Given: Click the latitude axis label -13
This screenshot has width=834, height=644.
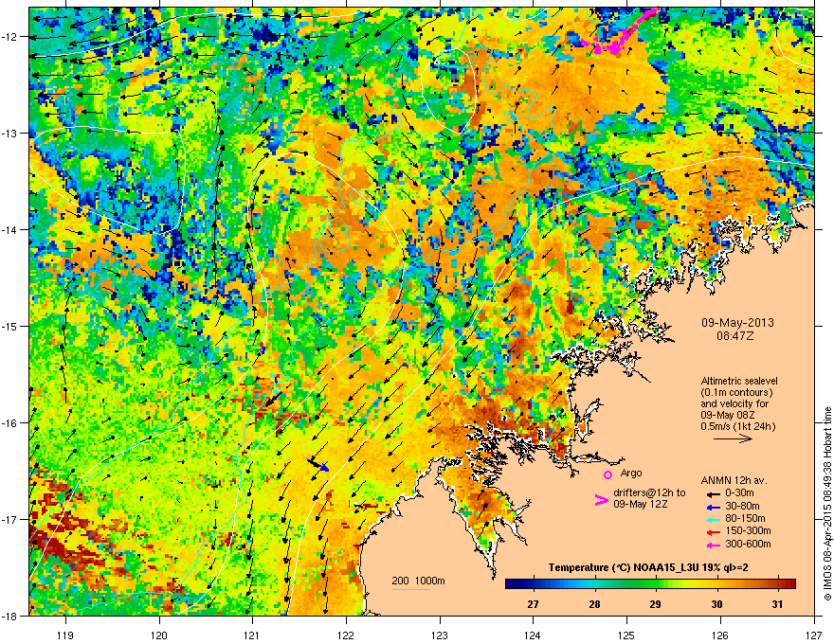Looking at the screenshot, I should pyautogui.click(x=9, y=134).
